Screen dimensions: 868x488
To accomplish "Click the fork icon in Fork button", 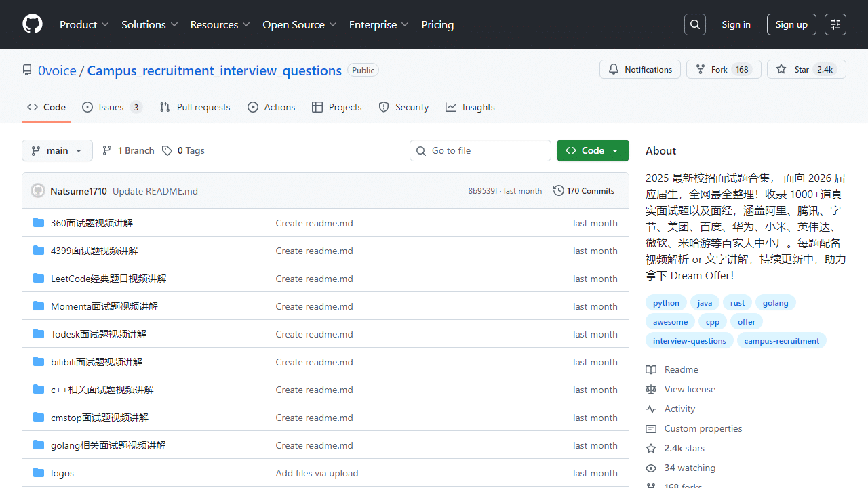I will [701, 69].
